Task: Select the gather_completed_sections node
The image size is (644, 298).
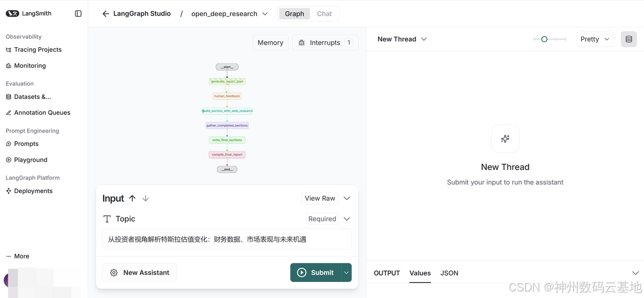Action: pos(227,126)
